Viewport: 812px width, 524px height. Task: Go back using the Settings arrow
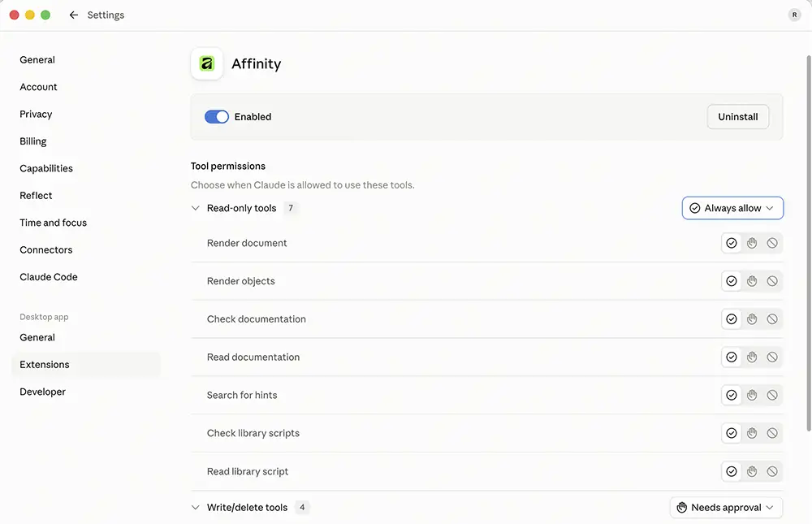pyautogui.click(x=74, y=15)
